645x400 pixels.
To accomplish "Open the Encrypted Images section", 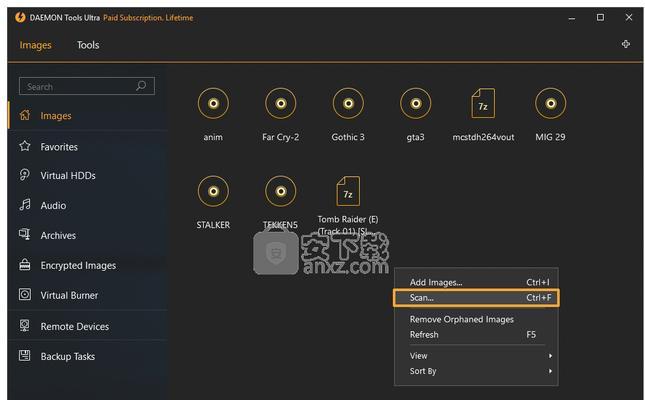I will coord(78,265).
